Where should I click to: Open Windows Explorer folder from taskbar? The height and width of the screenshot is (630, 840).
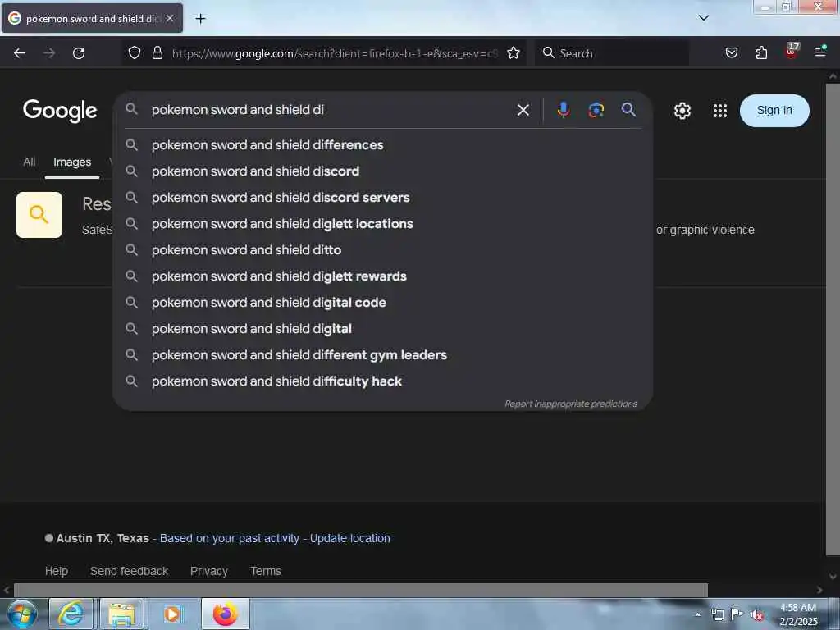121,614
